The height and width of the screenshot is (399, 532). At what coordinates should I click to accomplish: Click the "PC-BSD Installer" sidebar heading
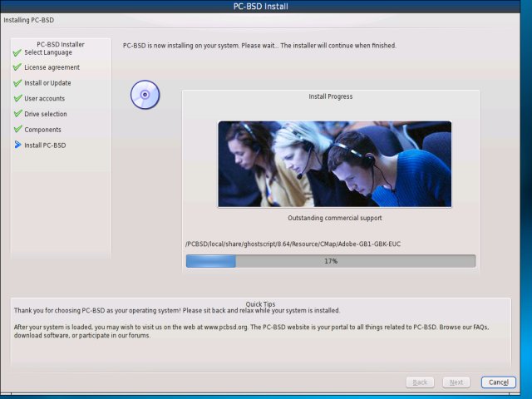point(61,44)
